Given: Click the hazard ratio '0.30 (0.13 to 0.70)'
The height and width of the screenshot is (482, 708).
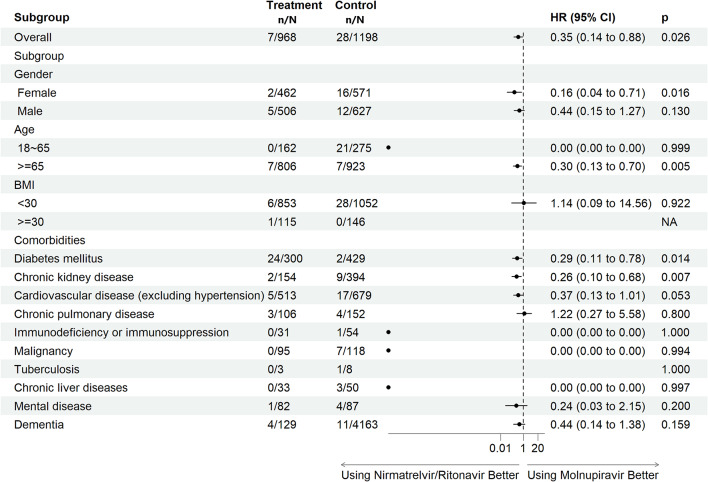Looking at the screenshot, I should point(597,167).
